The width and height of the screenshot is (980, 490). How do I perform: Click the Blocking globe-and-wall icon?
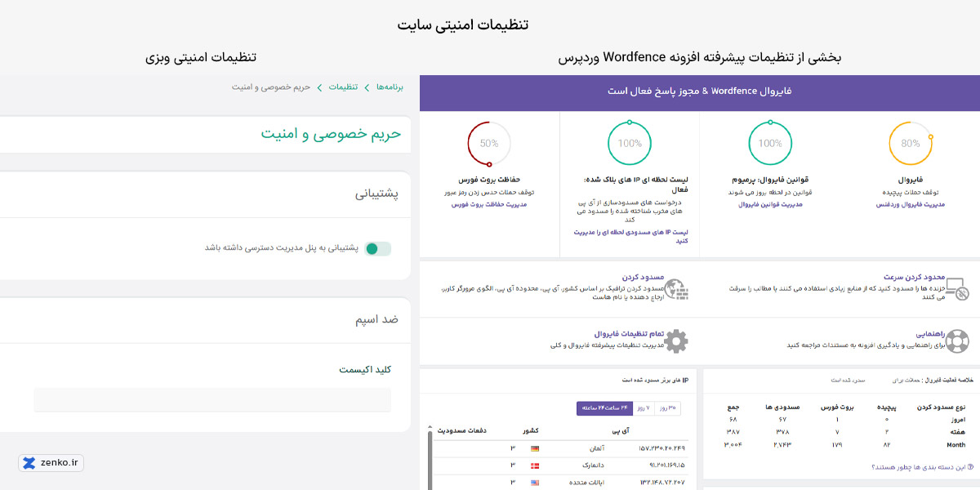point(675,289)
